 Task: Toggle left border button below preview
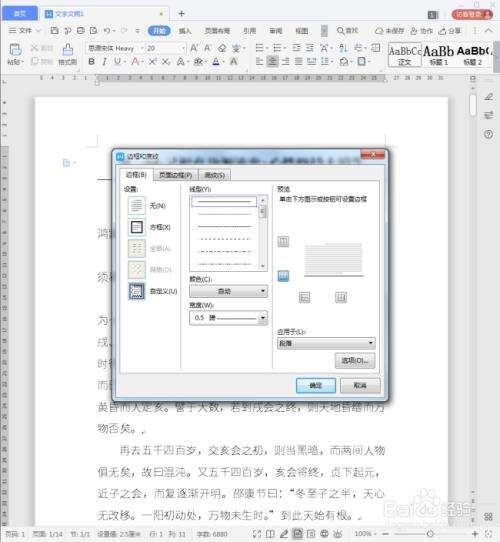pyautogui.click(x=304, y=297)
